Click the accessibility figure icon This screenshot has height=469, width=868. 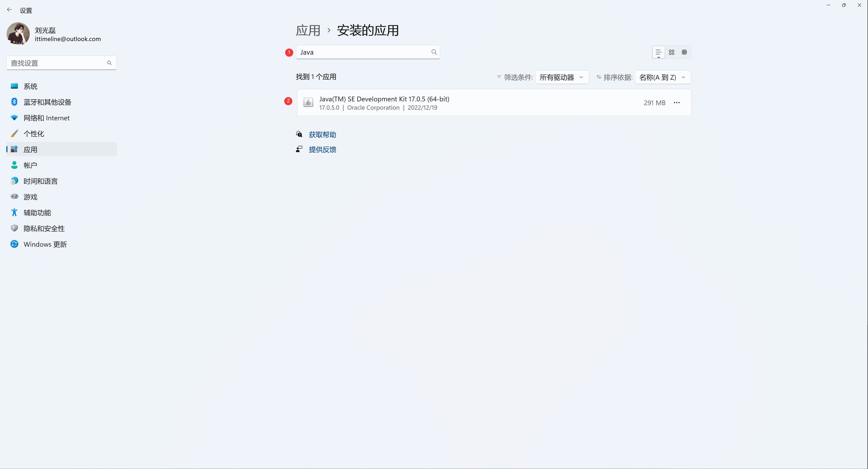[14, 212]
